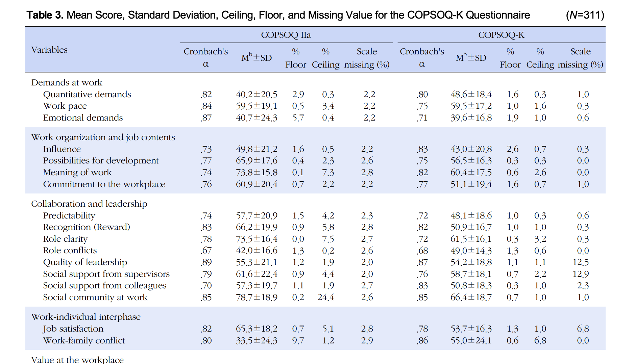Image resolution: width=634 pixels, height=364 pixels.
Task: Select the Quantitative demands row label
Action: 87,95
